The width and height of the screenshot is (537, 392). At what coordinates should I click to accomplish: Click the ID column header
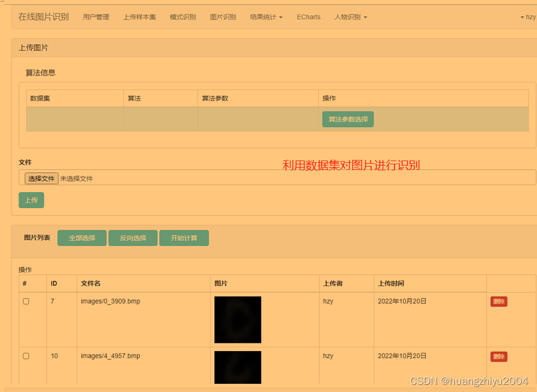(x=54, y=283)
